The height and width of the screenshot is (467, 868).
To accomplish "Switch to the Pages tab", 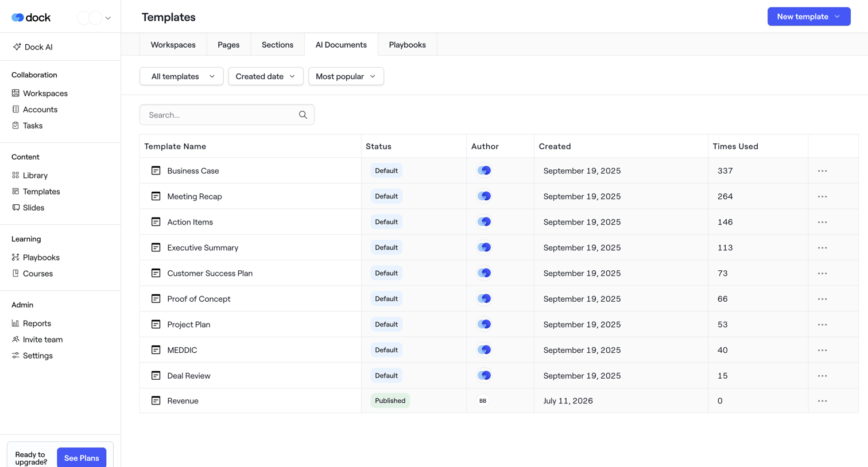I will (x=228, y=45).
